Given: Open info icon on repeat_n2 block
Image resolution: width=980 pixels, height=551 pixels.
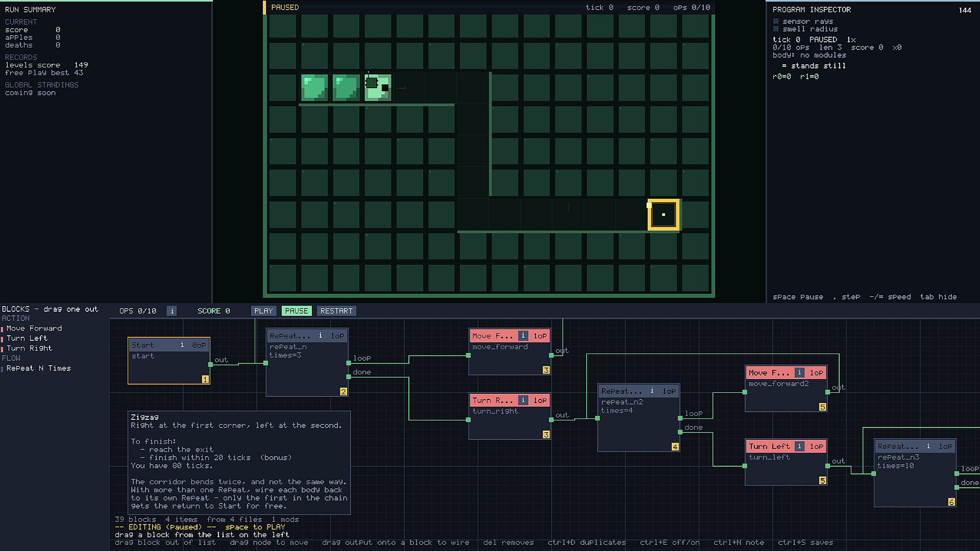Looking at the screenshot, I should [652, 391].
